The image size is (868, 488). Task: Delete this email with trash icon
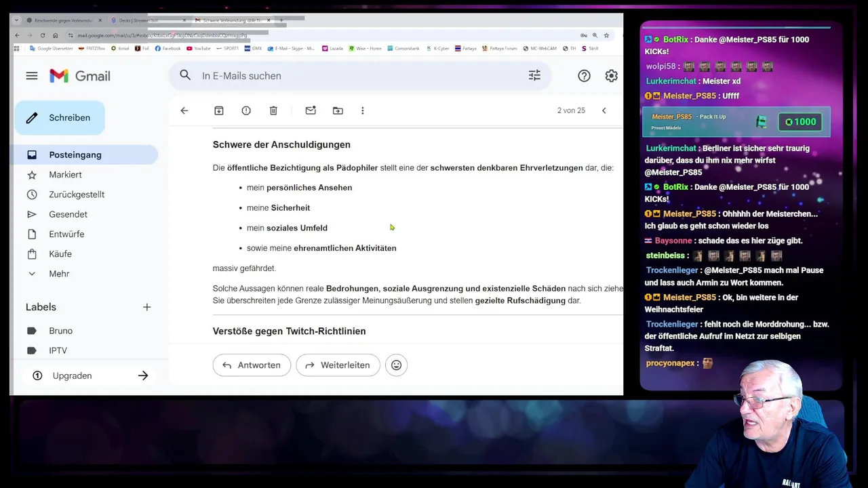pos(273,110)
